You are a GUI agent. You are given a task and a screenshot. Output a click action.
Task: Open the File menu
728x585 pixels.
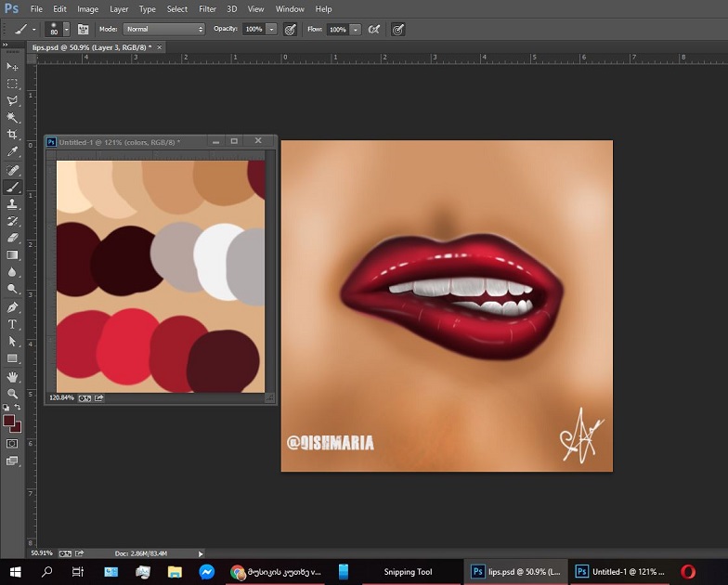click(36, 9)
